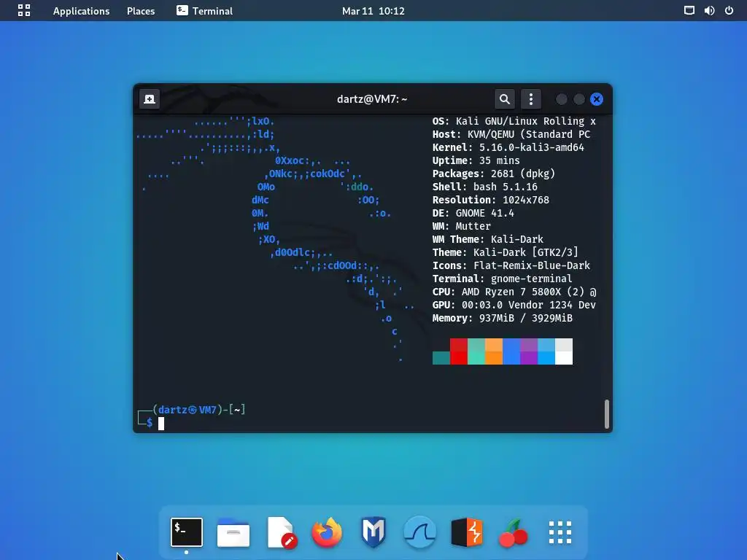The image size is (747, 560).
Task: Open the Applications menu
Action: click(x=81, y=11)
